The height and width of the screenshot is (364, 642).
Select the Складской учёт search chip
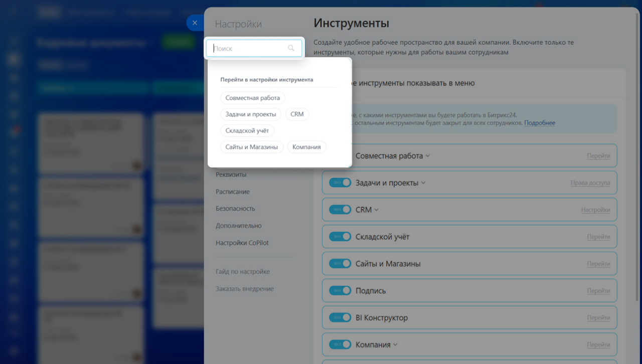point(247,130)
